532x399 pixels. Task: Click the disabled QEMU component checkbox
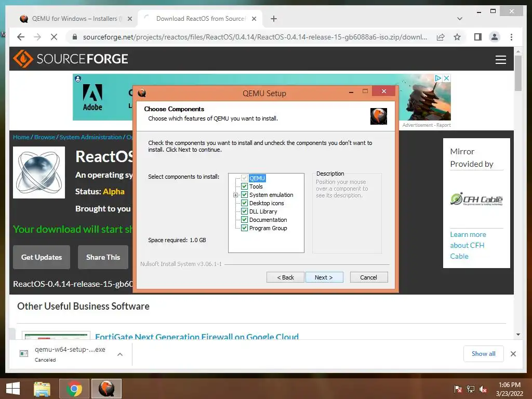point(244,178)
